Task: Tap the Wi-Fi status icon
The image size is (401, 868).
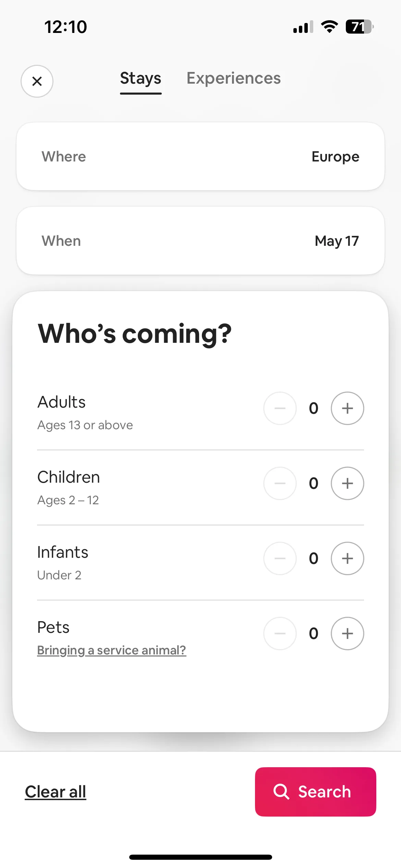Action: click(x=329, y=27)
